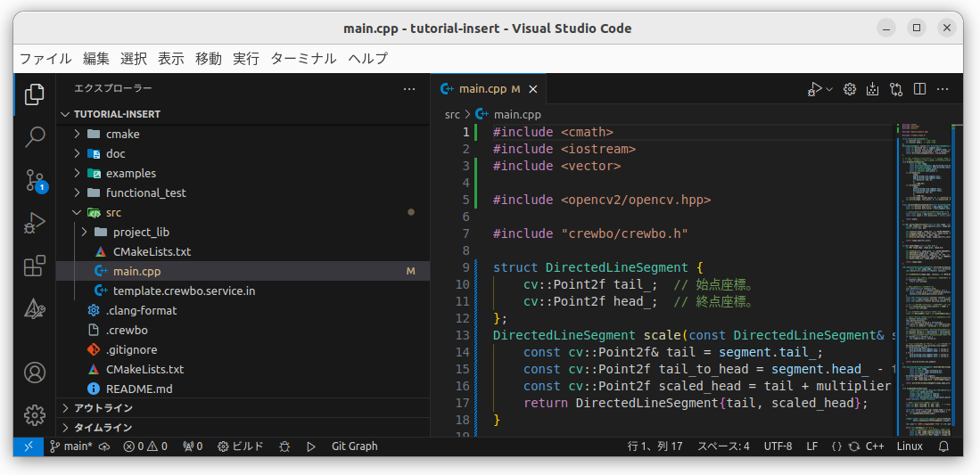
Task: Change indentation via スペース: 4
Action: pyautogui.click(x=723, y=446)
